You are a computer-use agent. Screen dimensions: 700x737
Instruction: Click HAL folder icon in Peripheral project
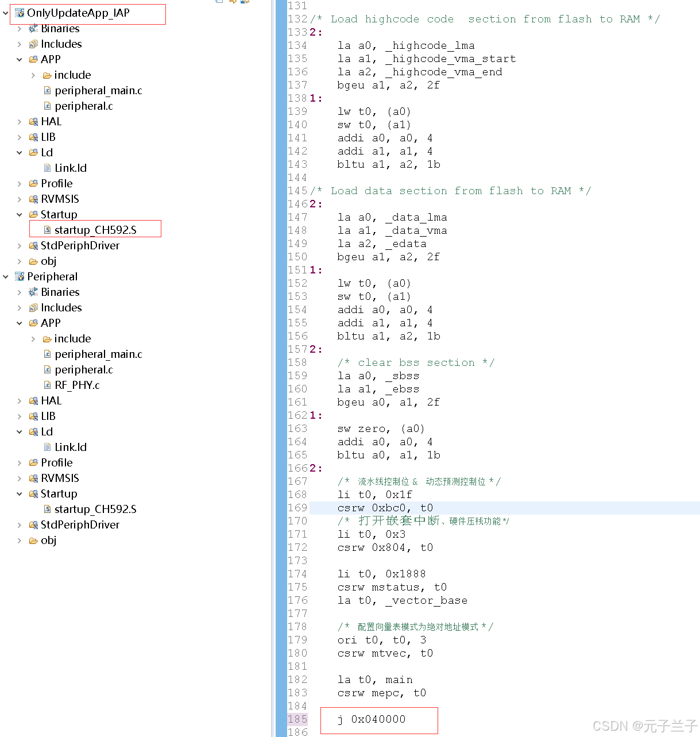[33, 400]
